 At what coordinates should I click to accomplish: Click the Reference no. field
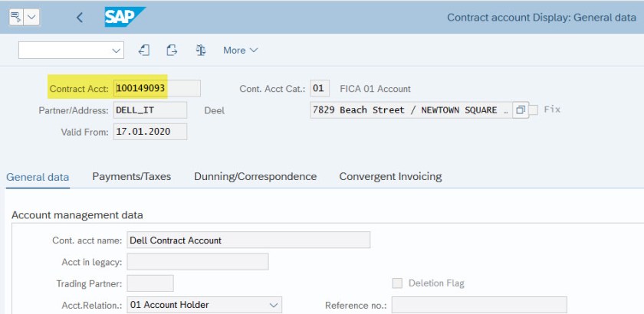coord(478,305)
